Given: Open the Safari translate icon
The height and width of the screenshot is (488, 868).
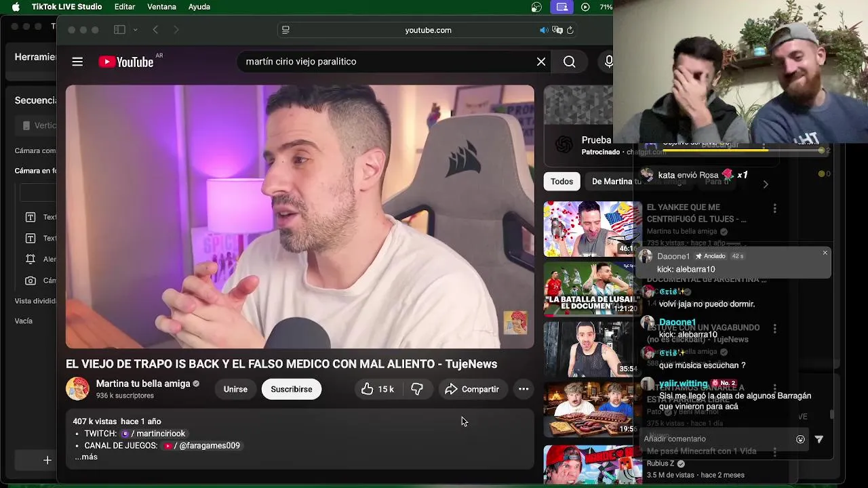Looking at the screenshot, I should point(557,30).
